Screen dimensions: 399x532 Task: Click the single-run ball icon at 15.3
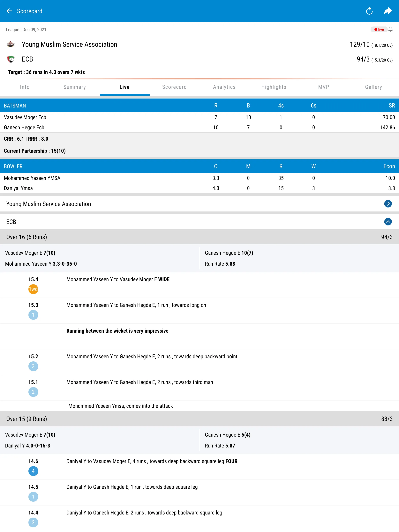(33, 315)
